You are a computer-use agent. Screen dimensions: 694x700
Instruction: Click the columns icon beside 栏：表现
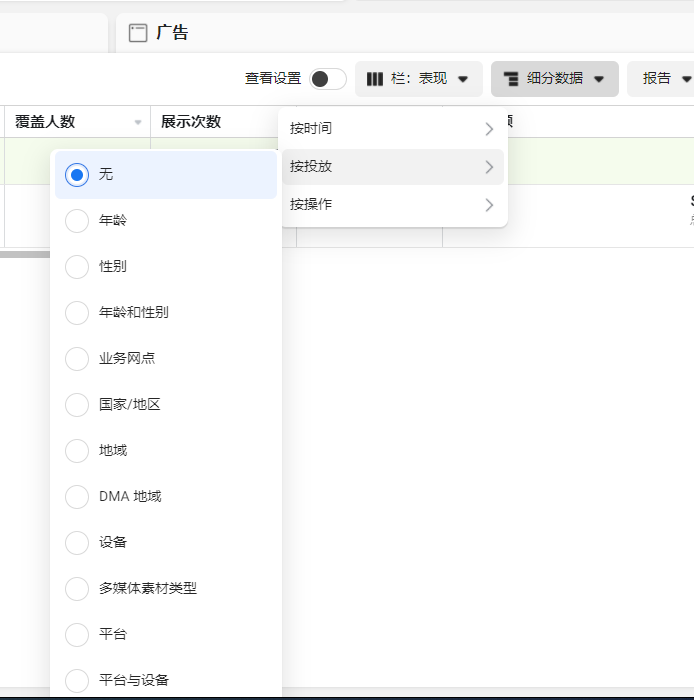coord(374,79)
